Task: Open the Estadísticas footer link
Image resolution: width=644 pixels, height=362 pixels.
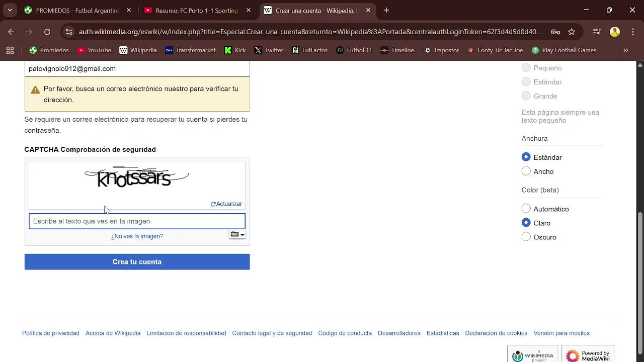Action: click(x=443, y=333)
